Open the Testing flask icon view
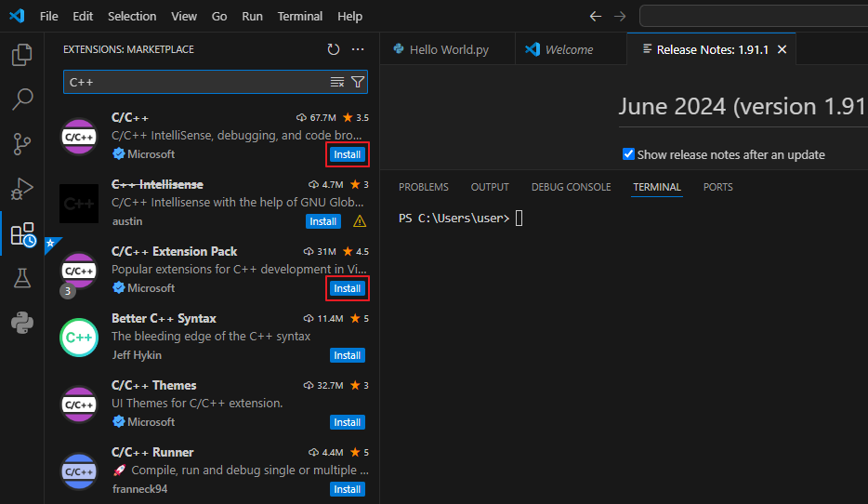Screen dimensions: 868x504 [22, 278]
